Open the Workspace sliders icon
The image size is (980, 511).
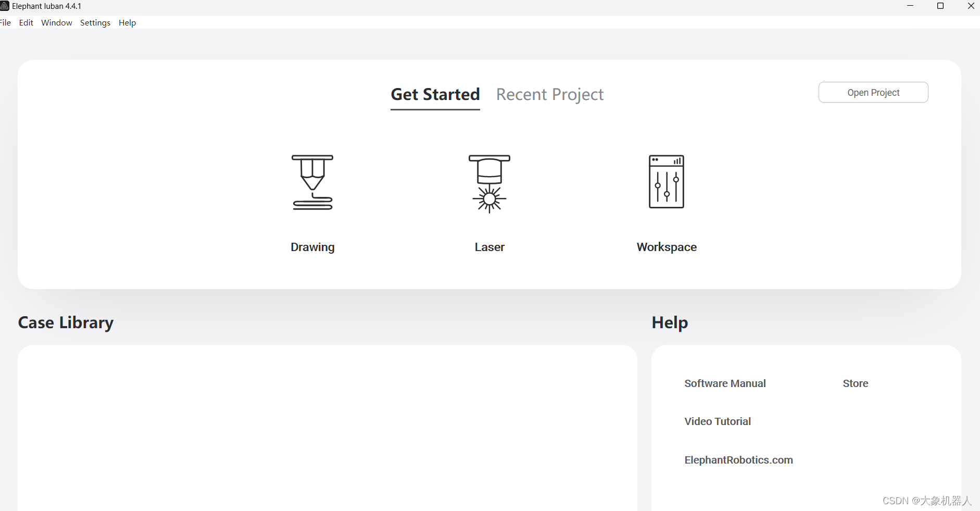(667, 182)
